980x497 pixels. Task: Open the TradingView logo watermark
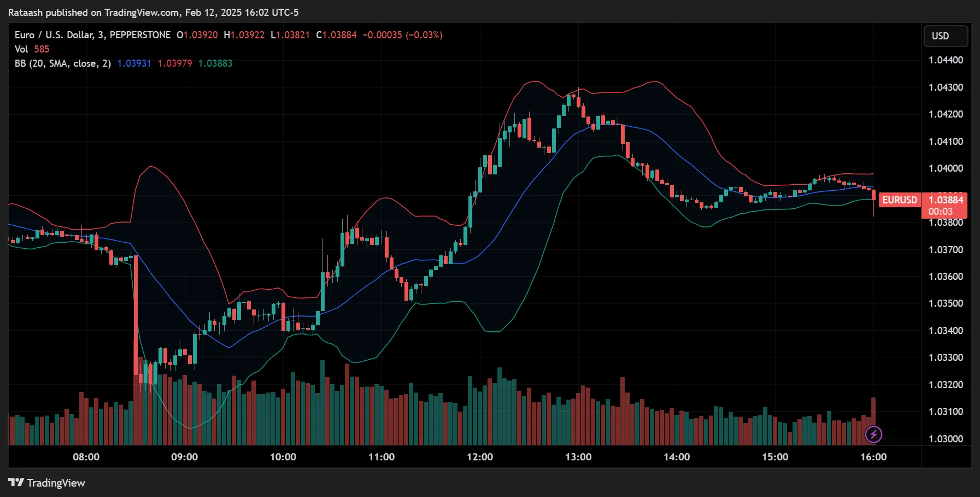46,483
